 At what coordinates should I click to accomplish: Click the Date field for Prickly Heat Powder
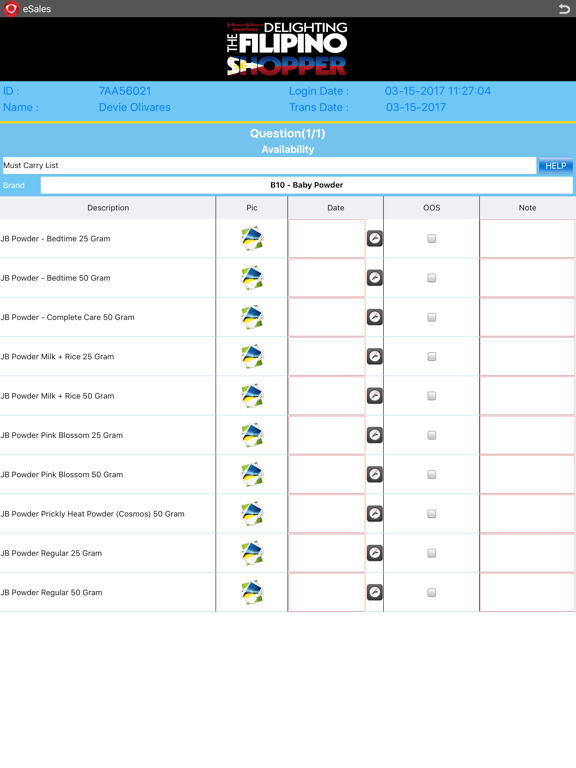(x=327, y=513)
